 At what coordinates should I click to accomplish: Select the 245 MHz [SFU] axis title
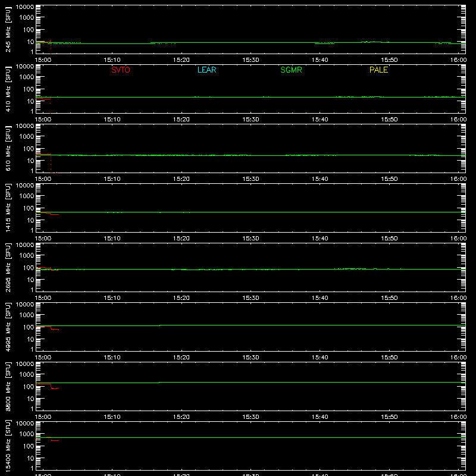point(8,29)
